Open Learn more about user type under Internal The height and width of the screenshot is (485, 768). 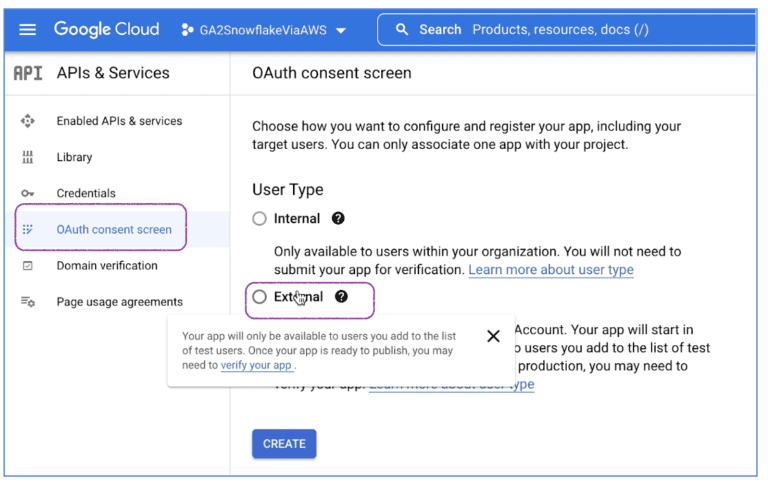tap(551, 270)
